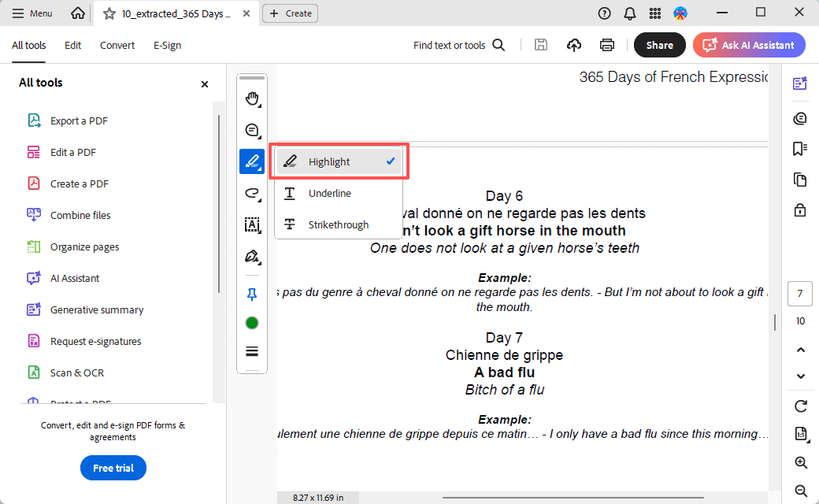The height and width of the screenshot is (504, 819).
Task: Click the add comment tool icon
Action: (x=252, y=131)
